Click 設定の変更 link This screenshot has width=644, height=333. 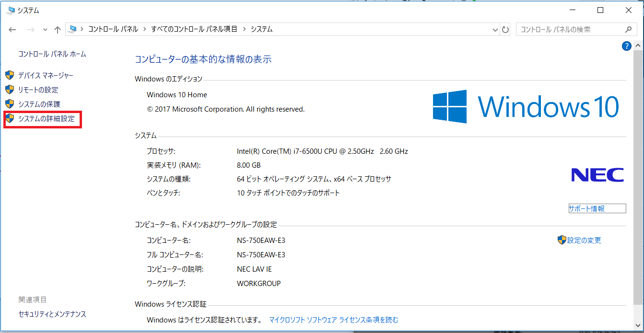coord(584,240)
